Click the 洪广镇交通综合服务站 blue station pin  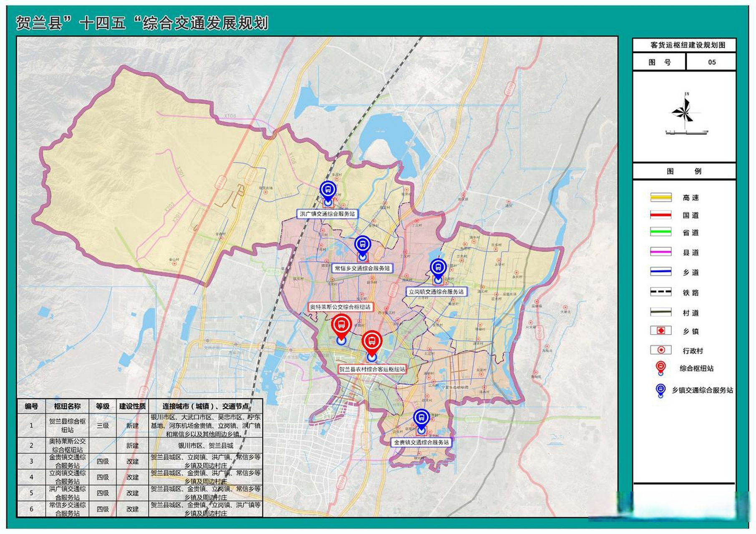[328, 193]
